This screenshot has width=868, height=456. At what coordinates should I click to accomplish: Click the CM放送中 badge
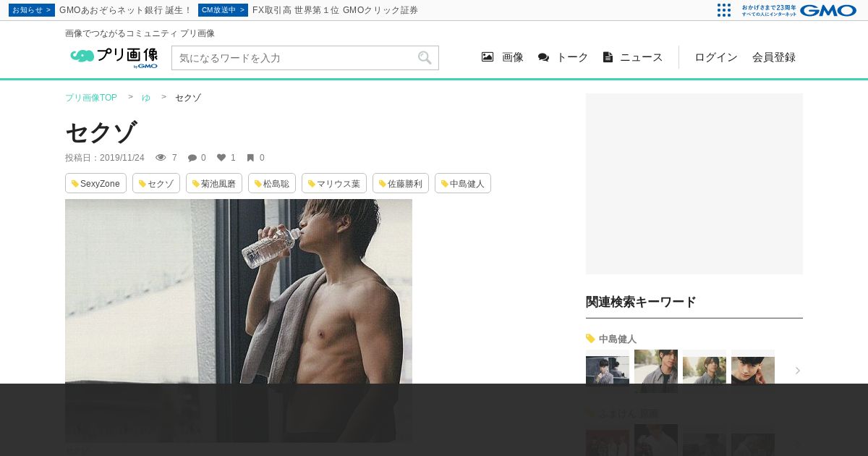223,10
